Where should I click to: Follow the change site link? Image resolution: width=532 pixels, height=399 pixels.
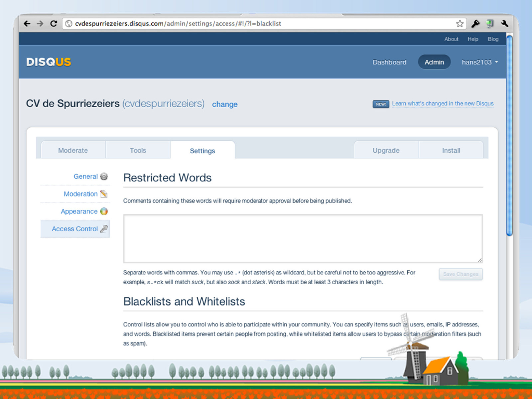[x=225, y=104]
